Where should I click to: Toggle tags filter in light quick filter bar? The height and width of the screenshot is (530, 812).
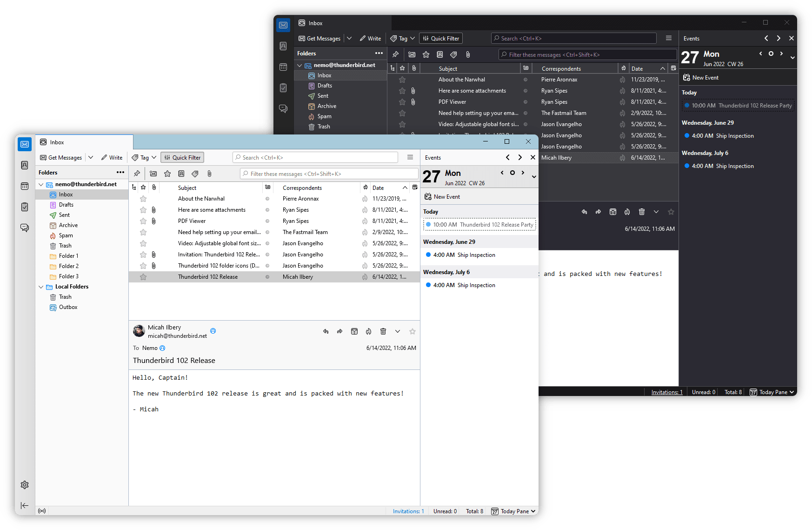click(195, 174)
